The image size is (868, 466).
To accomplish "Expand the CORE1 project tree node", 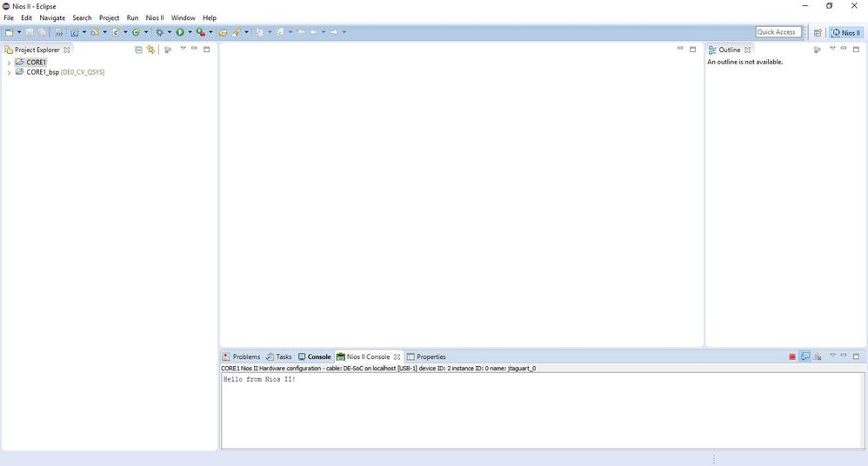I will tap(9, 63).
